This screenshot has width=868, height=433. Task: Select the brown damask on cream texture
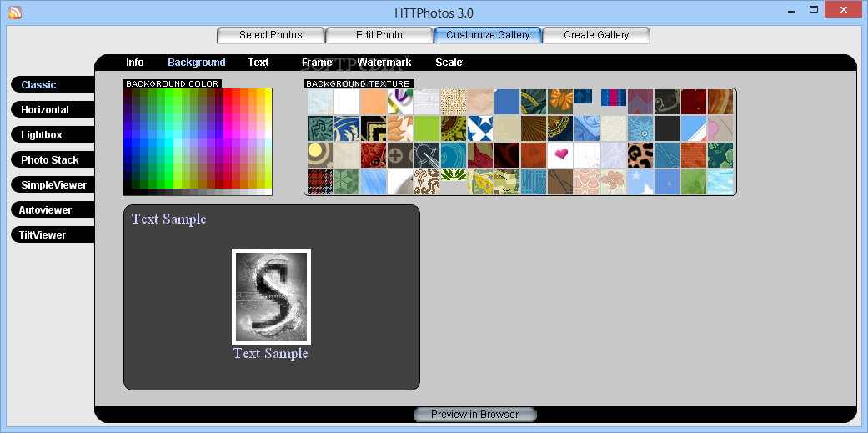coord(428,182)
